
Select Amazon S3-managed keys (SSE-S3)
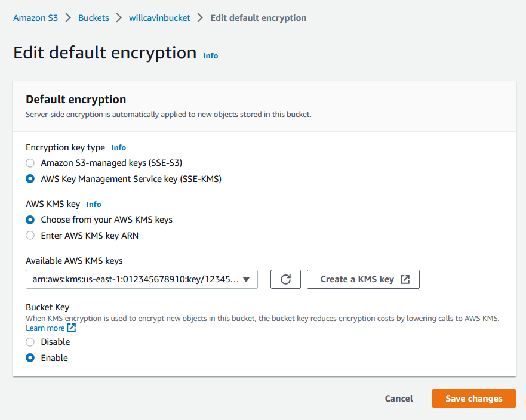30,163
